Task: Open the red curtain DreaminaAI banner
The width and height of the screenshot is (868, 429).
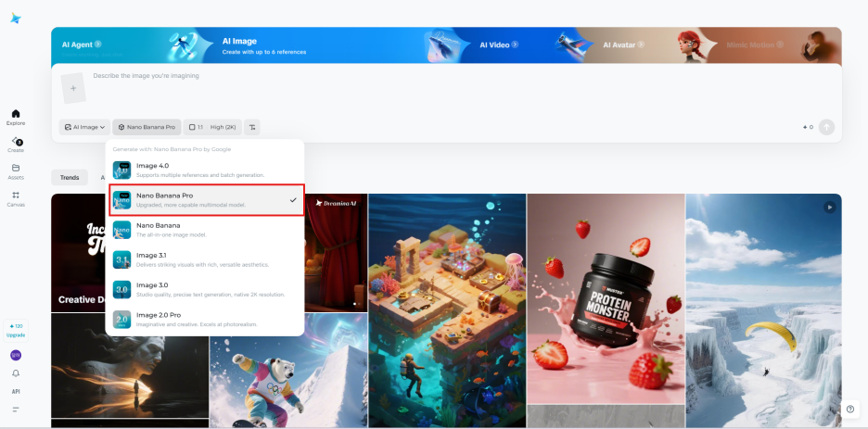Action: [336, 253]
